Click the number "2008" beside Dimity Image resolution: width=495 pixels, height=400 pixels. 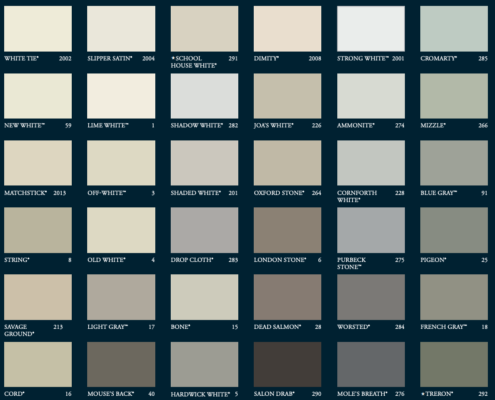click(x=315, y=59)
